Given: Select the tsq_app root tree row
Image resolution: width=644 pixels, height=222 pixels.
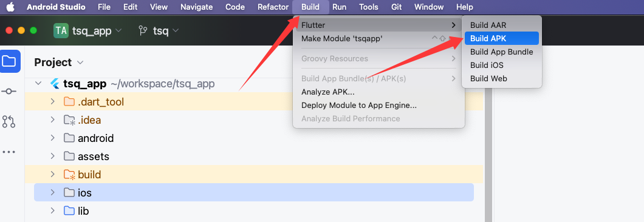Looking at the screenshot, I should [x=254, y=84].
